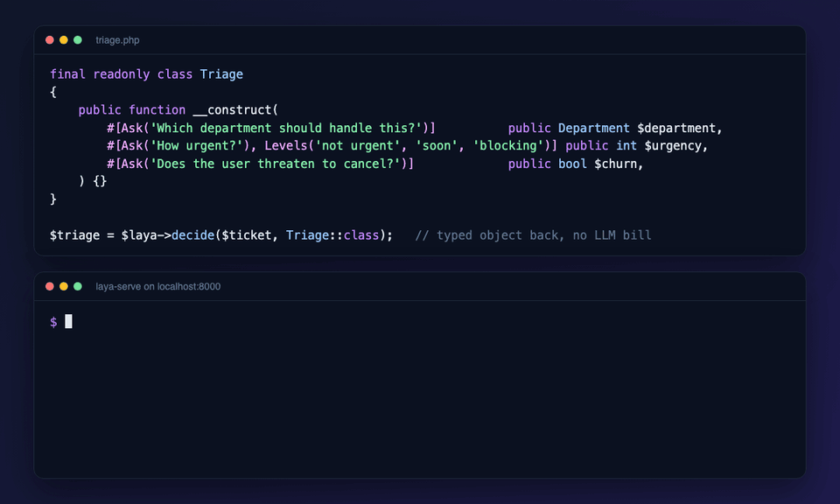Click the '$department,' variable
This screenshot has width=840, height=504.
coord(680,128)
